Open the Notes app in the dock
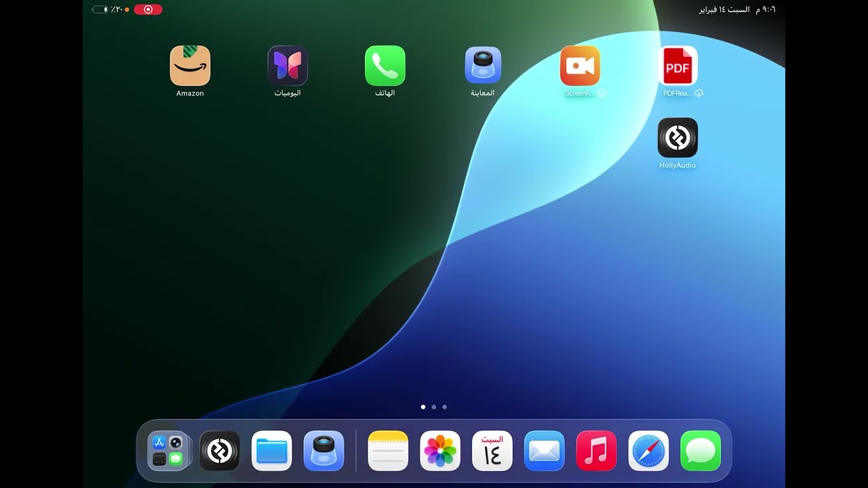The image size is (868, 488). (388, 451)
